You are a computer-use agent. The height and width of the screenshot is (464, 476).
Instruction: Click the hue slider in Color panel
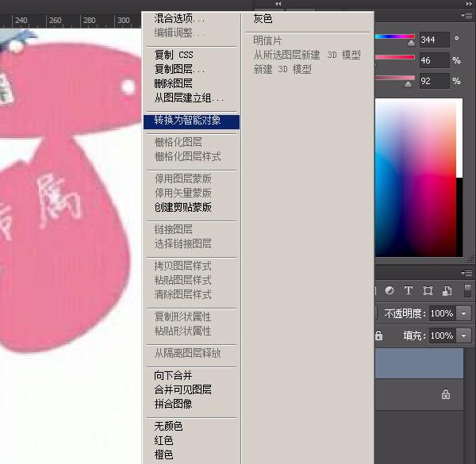tap(395, 39)
